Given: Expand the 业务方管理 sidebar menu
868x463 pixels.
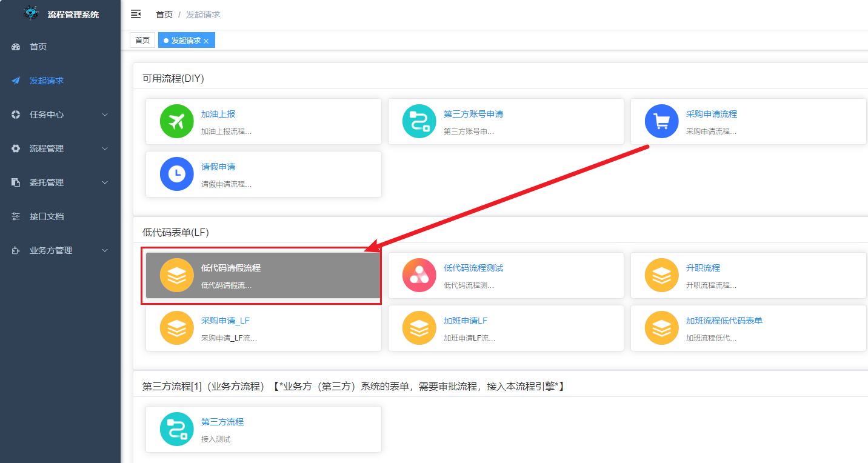Looking at the screenshot, I should click(x=60, y=250).
